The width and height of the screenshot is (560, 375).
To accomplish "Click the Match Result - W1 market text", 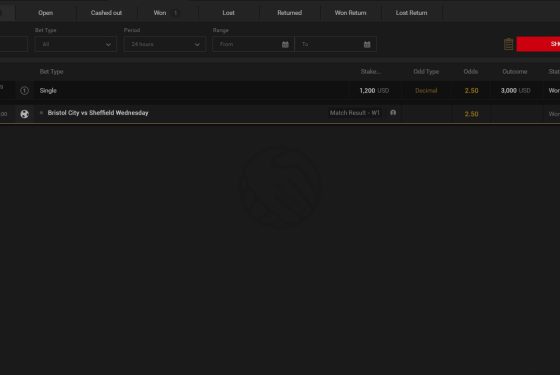I will click(354, 113).
